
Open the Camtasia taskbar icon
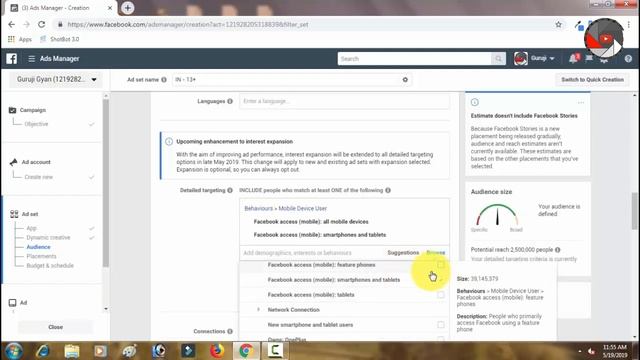click(275, 351)
